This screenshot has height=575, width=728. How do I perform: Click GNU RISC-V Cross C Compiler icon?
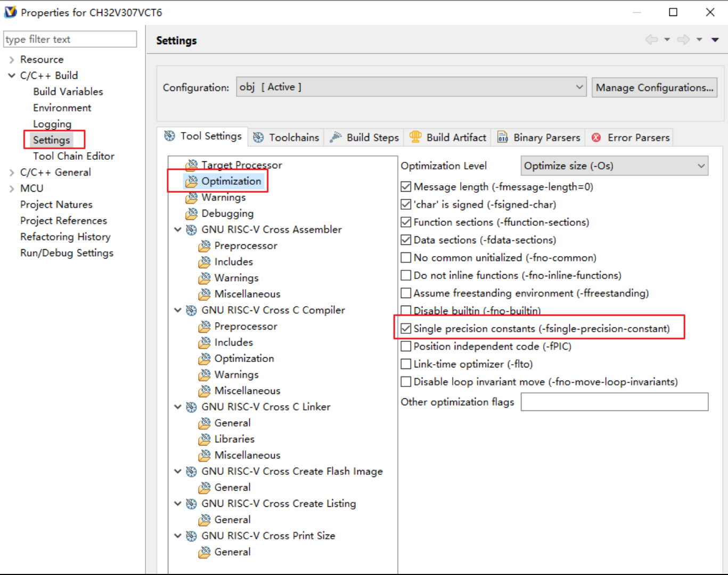coord(191,310)
